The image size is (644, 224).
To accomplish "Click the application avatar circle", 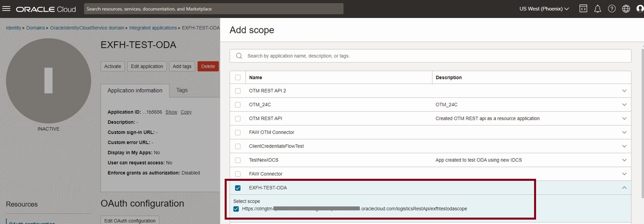I will pyautogui.click(x=48, y=81).
